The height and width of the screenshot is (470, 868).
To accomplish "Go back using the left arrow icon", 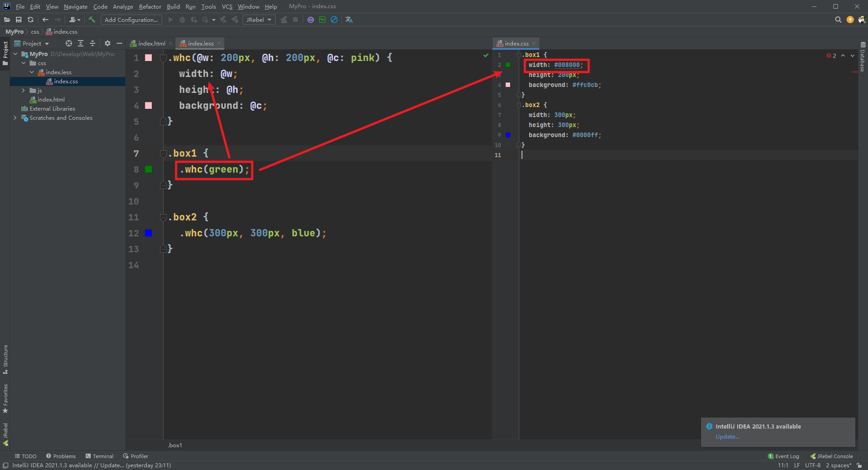I will [x=45, y=20].
